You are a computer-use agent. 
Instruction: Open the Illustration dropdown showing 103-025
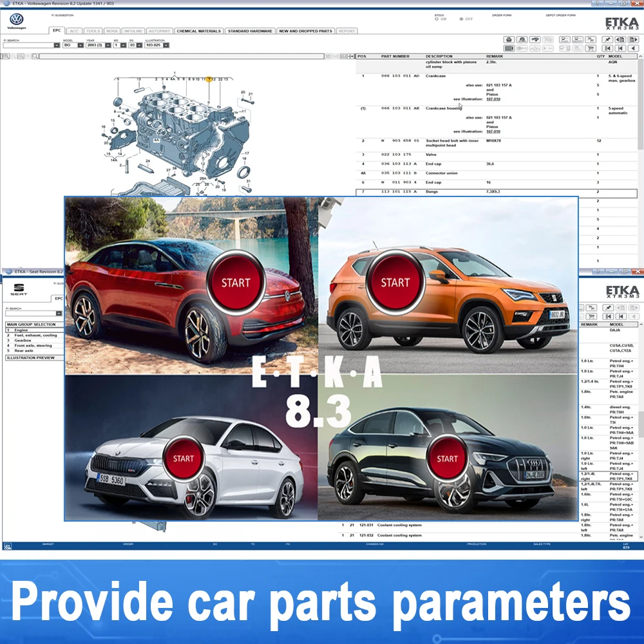coord(166,45)
